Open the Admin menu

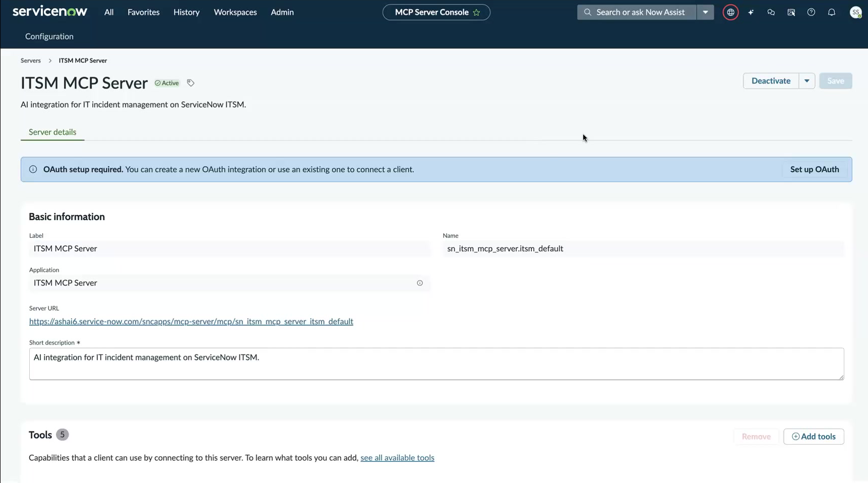click(282, 12)
